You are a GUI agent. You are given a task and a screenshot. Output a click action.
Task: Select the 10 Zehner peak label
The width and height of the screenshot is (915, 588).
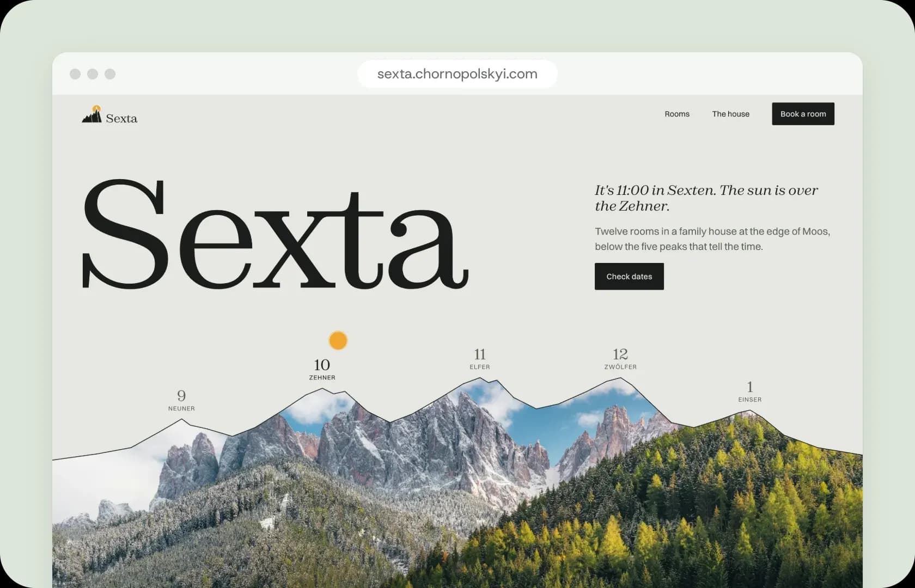322,369
